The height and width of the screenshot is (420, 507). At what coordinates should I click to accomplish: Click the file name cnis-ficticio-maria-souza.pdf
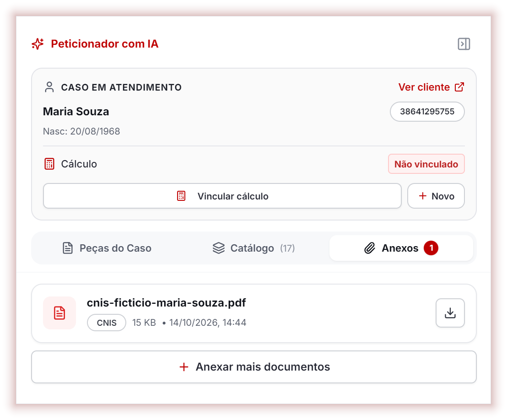[166, 303]
